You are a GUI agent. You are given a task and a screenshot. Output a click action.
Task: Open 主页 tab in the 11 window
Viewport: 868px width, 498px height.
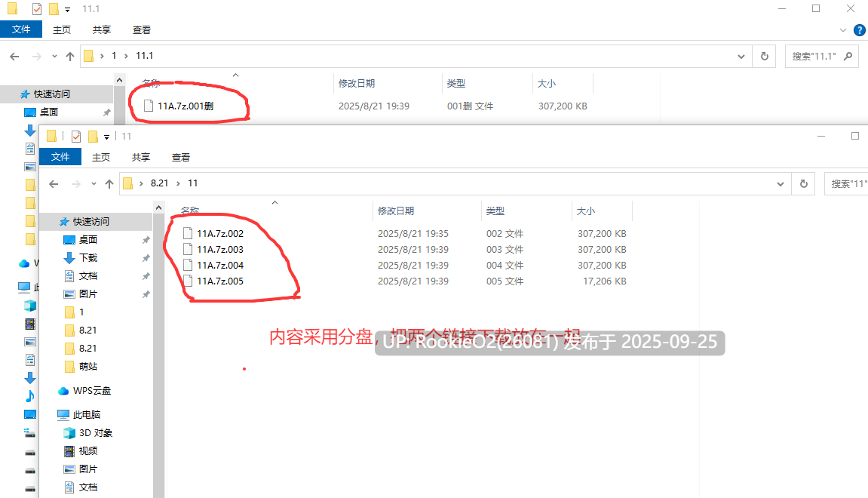pos(101,157)
